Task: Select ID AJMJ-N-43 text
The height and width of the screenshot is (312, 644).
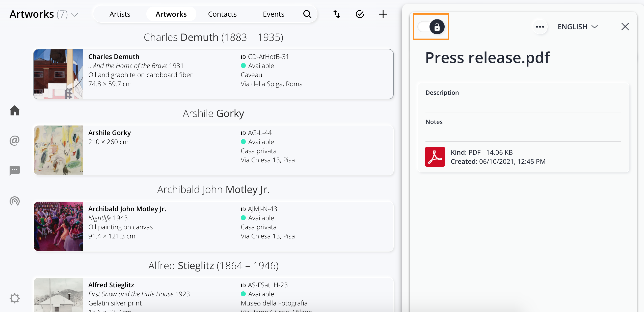Action: (x=259, y=209)
